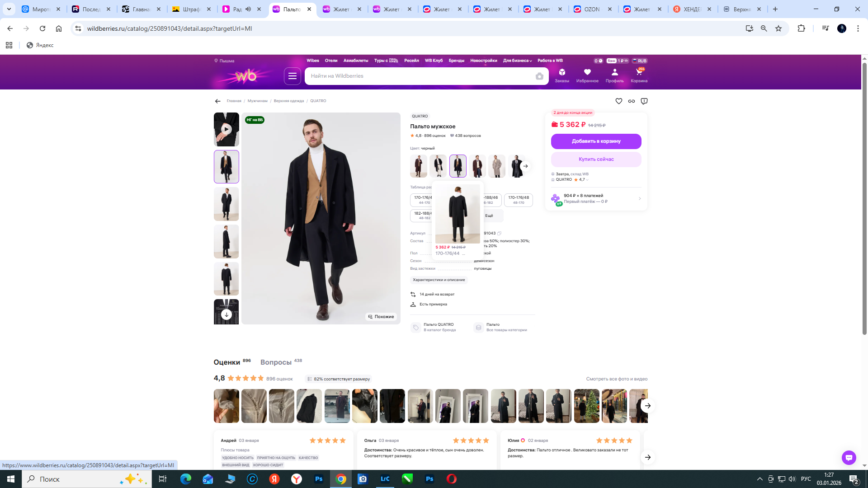The image size is (868, 488).
Task: Open the Корзина shopping cart icon
Action: [639, 75]
